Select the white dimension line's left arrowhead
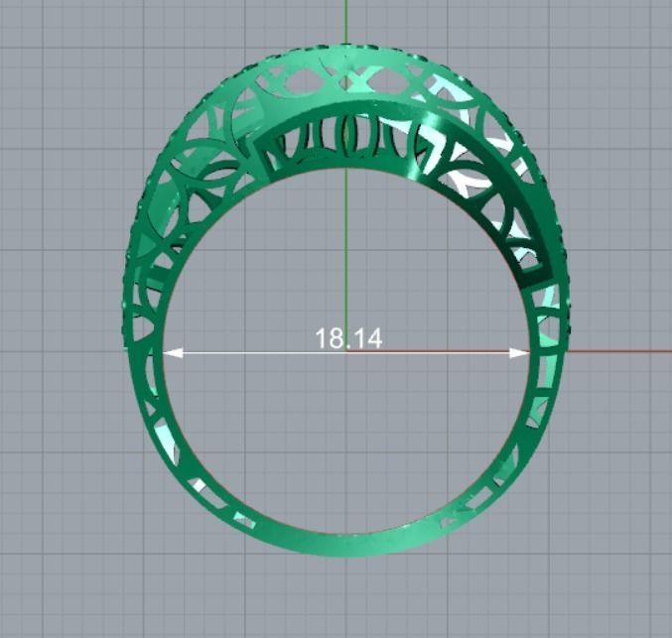 coord(173,352)
